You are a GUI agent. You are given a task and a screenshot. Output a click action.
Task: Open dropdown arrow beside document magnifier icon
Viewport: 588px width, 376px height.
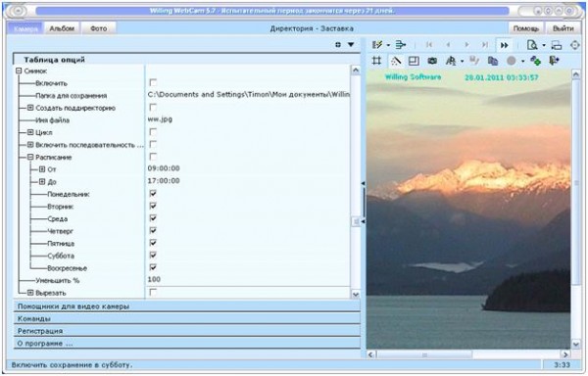pyautogui.click(x=544, y=45)
